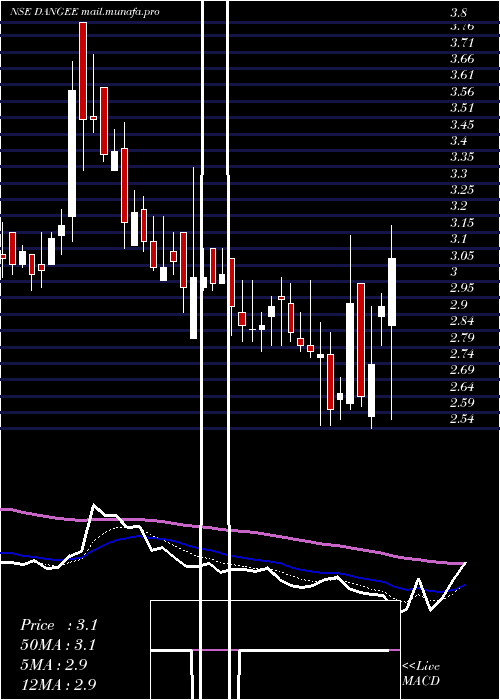Click the last white candle closing near 3.05
This screenshot has width=500, height=700.
tap(392, 292)
